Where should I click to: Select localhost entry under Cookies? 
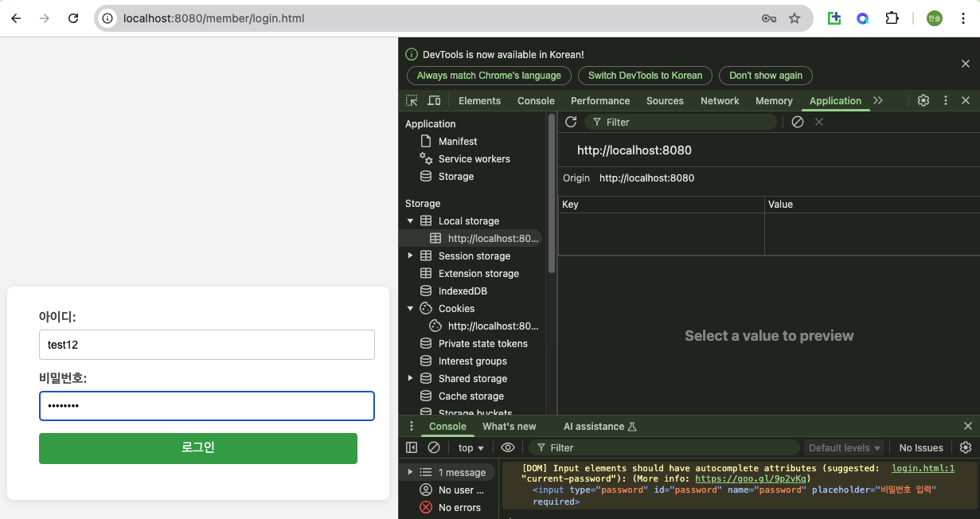tap(493, 326)
